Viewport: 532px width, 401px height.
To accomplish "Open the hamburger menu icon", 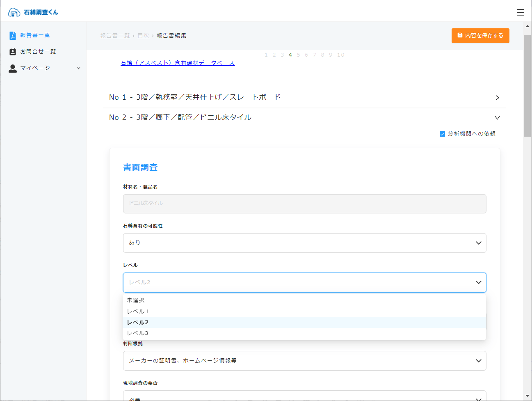I will tap(520, 12).
